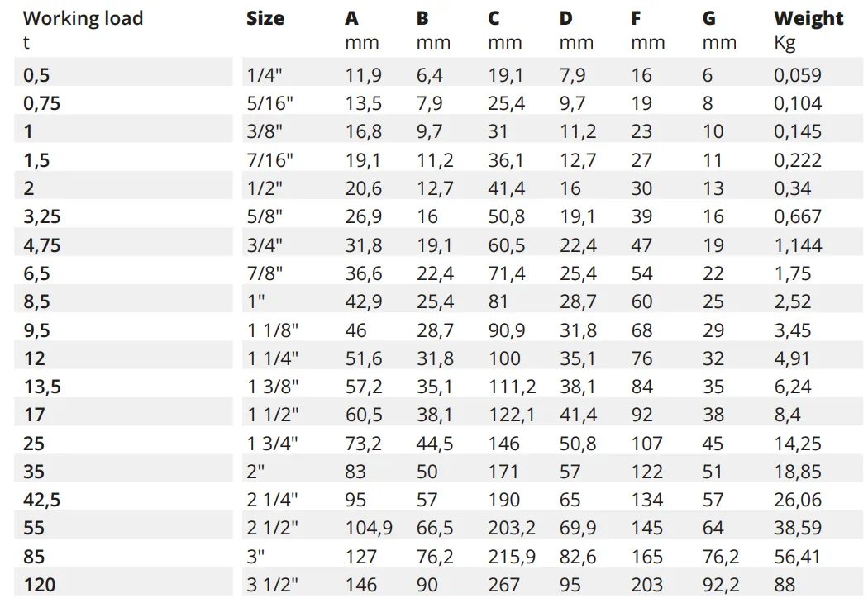Click the C value 111,2
Screen dimensions: 868x603
(512, 387)
